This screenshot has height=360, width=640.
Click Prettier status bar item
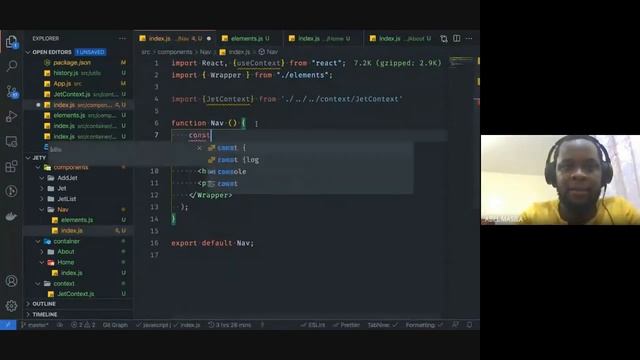pyautogui.click(x=346, y=325)
